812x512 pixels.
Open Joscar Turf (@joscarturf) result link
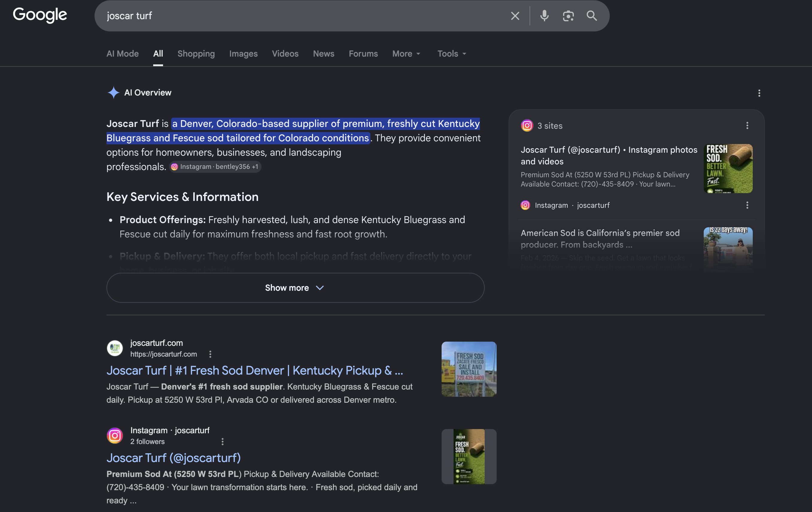(x=174, y=458)
